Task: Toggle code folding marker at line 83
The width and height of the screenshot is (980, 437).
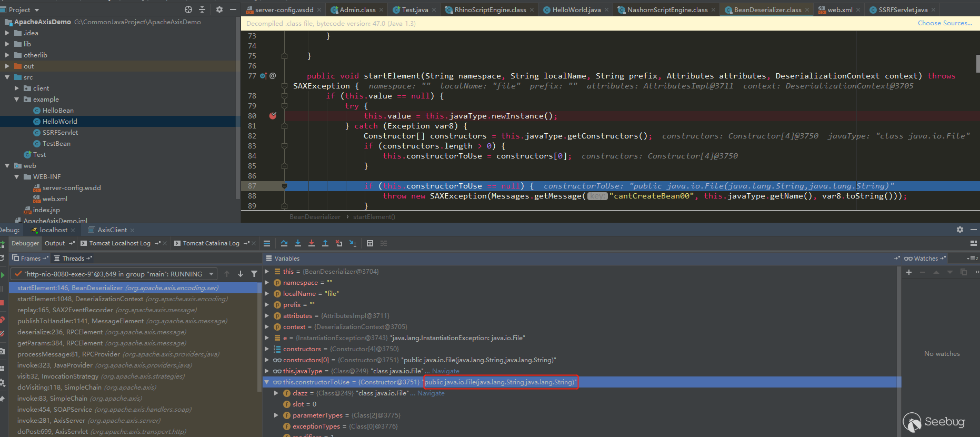Action: (x=284, y=146)
